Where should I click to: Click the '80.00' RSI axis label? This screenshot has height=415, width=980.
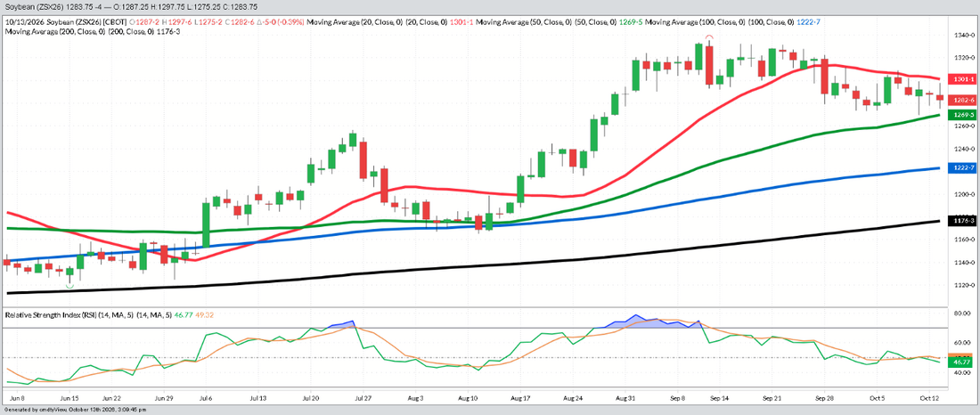(964, 313)
